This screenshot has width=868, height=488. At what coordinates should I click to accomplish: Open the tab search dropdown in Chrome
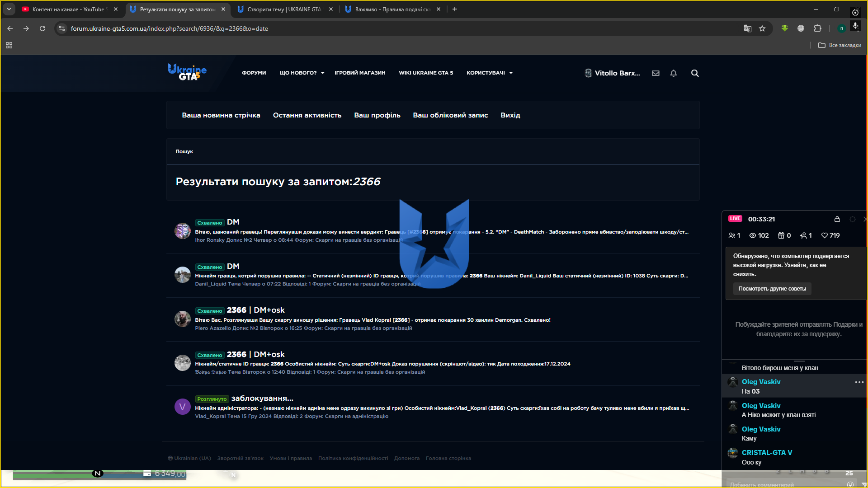[x=9, y=9]
